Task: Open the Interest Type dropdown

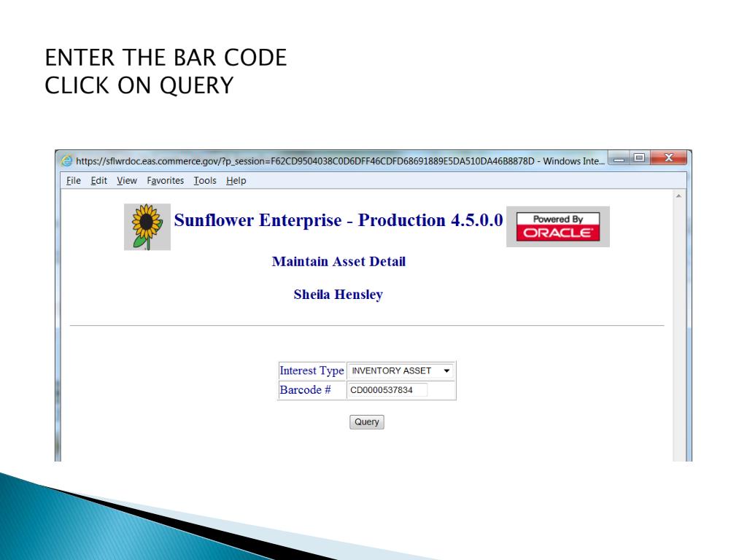Action: [400, 371]
